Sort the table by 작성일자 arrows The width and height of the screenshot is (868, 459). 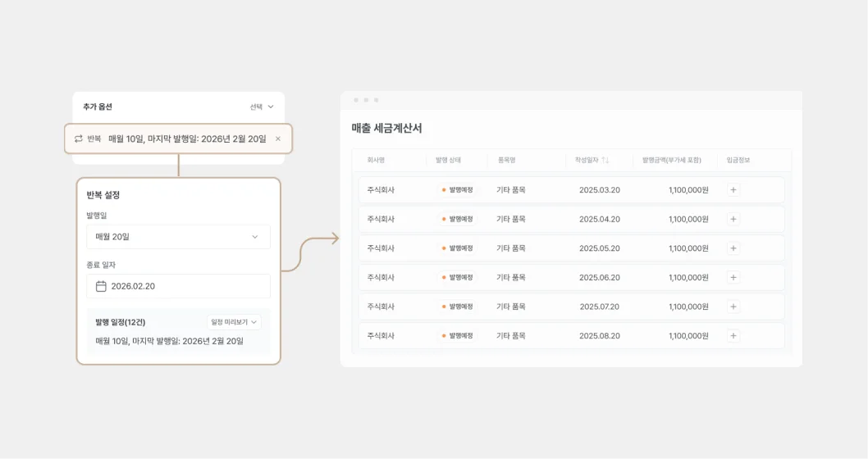click(x=605, y=160)
